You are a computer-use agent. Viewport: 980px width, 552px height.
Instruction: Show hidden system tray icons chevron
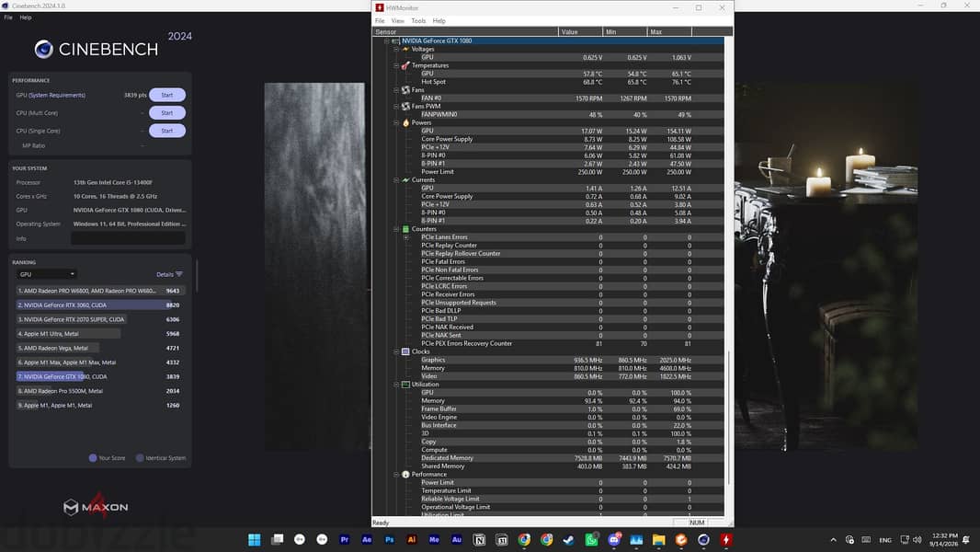point(833,539)
